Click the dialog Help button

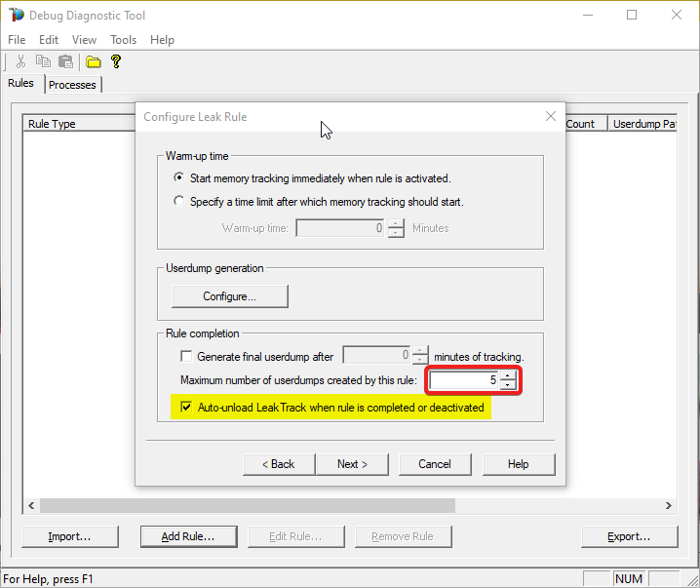(519, 464)
